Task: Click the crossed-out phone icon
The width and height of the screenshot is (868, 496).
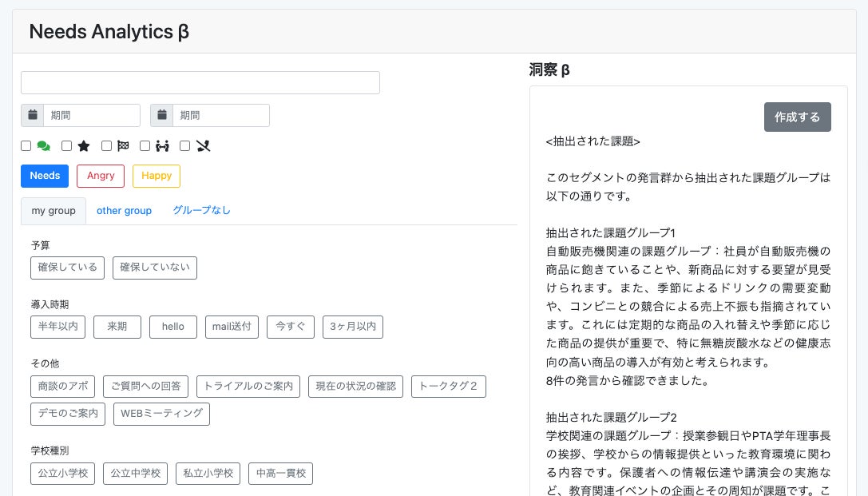Action: point(203,146)
